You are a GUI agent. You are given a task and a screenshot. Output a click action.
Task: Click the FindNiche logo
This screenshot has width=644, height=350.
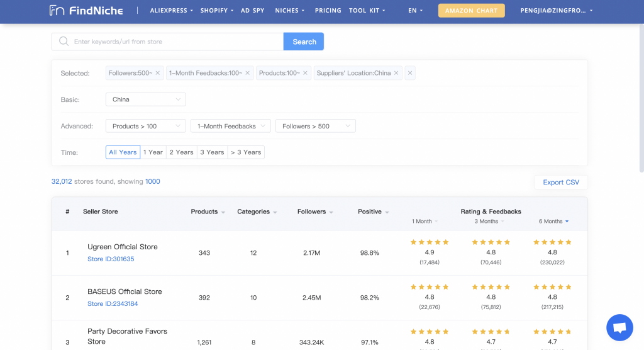(86, 10)
